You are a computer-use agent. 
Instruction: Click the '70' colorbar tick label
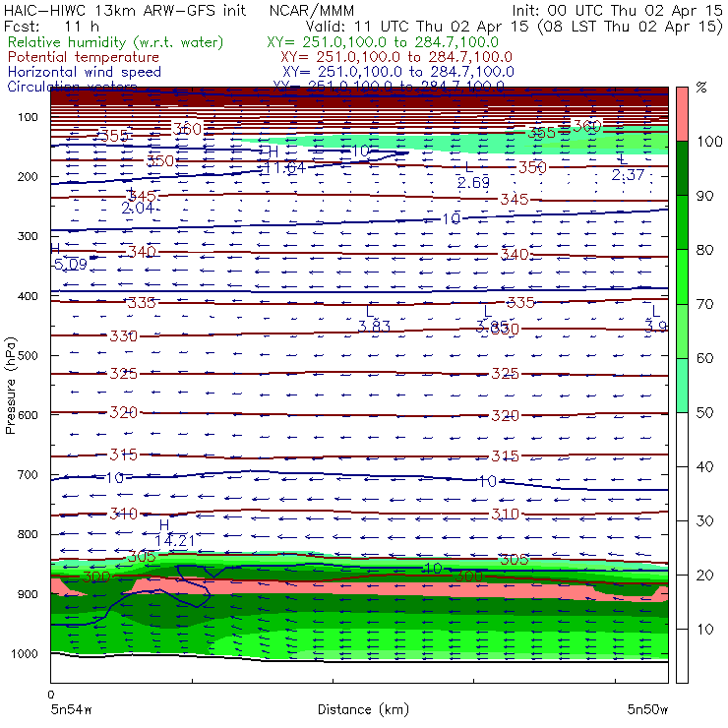click(704, 304)
